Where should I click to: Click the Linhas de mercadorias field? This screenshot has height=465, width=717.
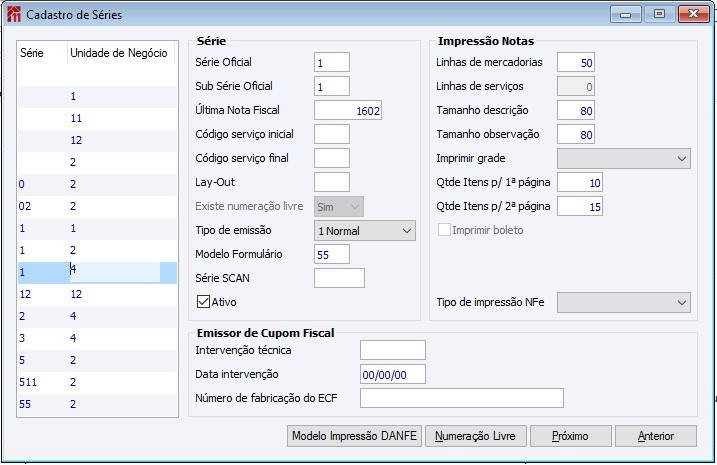click(x=576, y=62)
